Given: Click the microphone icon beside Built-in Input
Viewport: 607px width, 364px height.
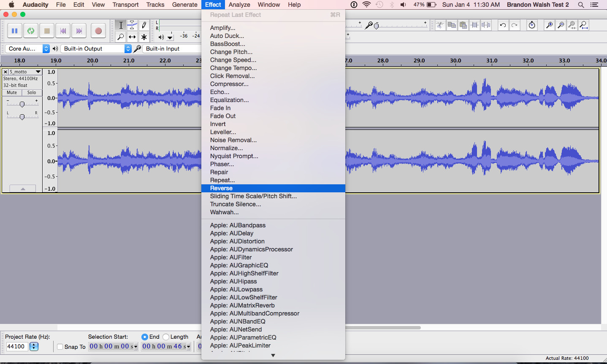Looking at the screenshot, I should click(x=137, y=49).
